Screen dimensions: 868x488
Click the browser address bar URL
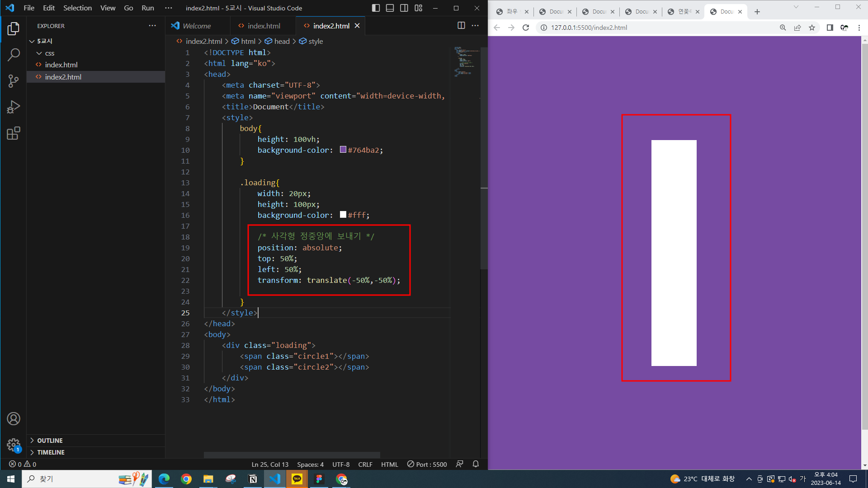click(x=589, y=28)
